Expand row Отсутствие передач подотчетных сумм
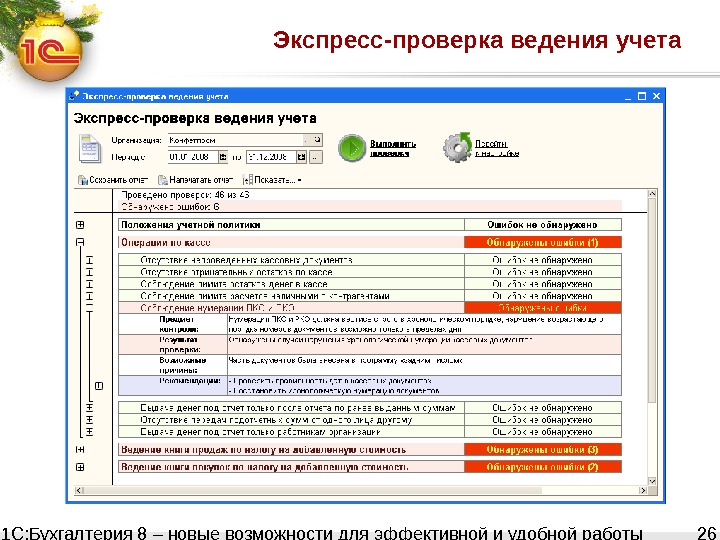The width and height of the screenshot is (720, 540). click(90, 420)
